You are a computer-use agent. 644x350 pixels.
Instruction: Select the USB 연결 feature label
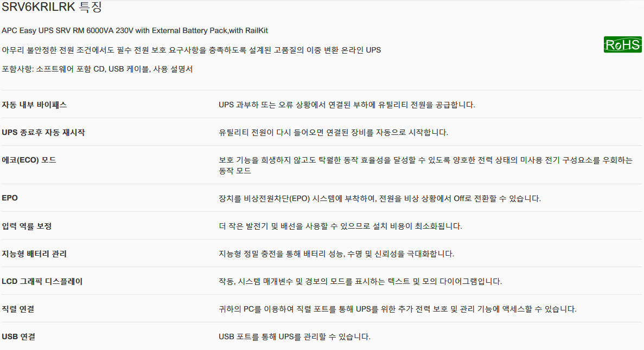point(18,336)
